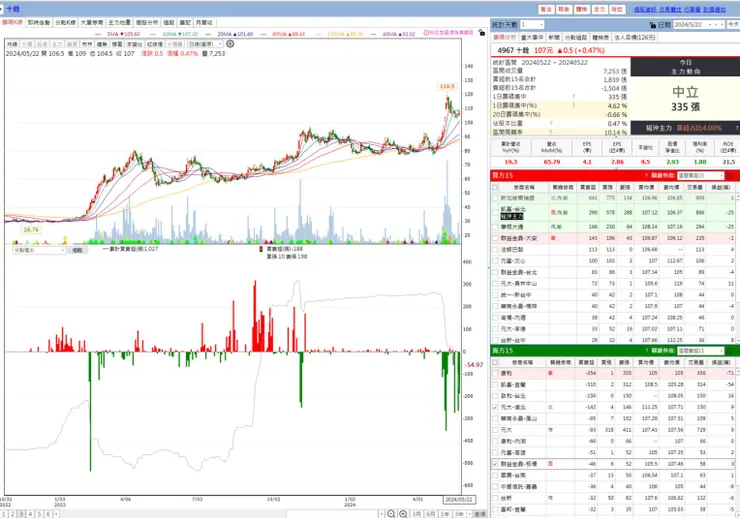Uncheck the sell-side row with -142 net
This screenshot has height=518, width=740.
coord(495,407)
